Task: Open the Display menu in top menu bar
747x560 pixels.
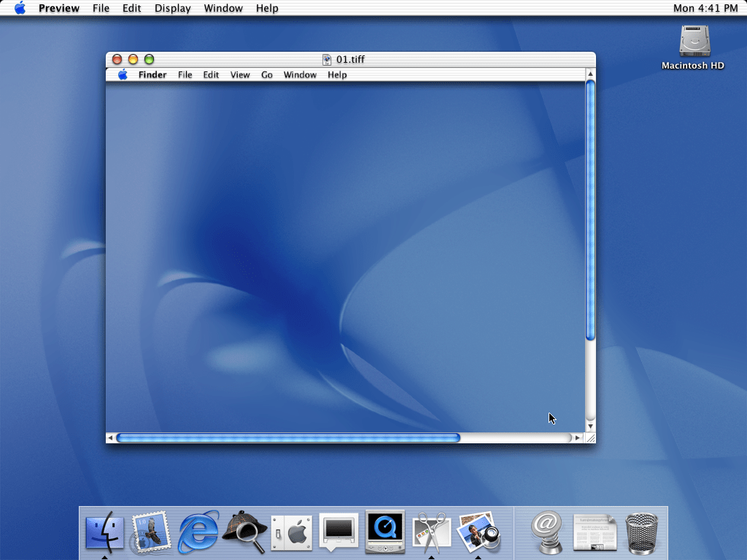Action: [x=173, y=8]
